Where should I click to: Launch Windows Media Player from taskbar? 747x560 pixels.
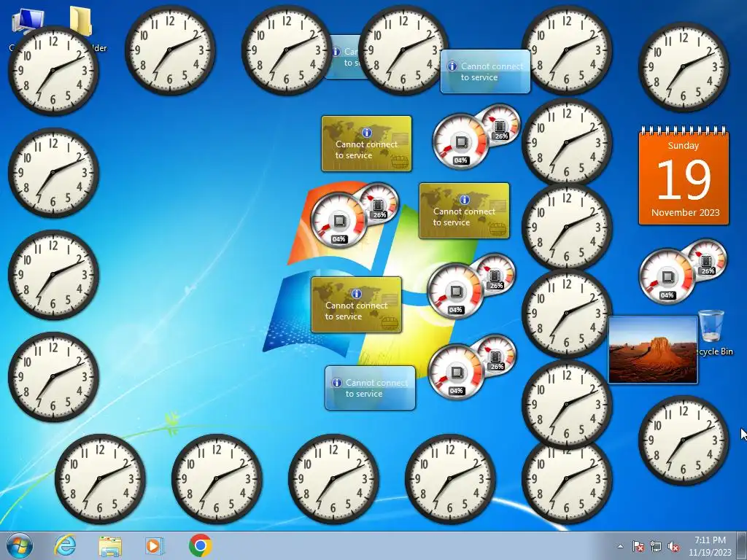click(x=155, y=545)
